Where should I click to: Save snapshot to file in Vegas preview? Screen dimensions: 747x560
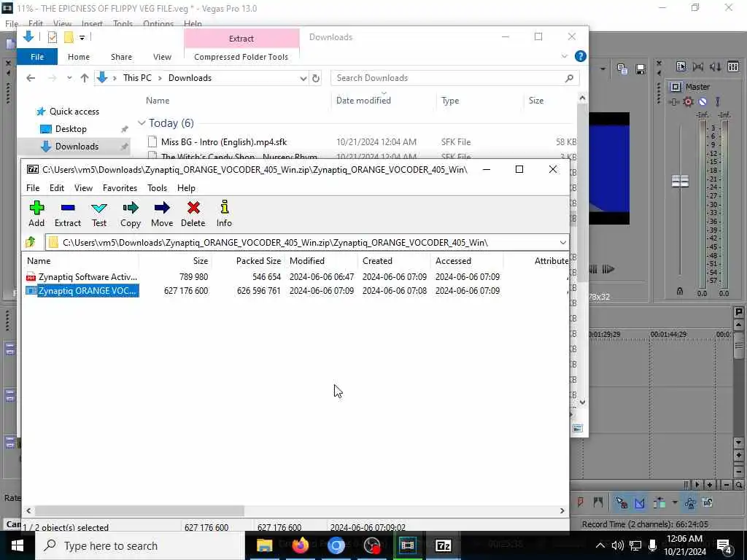pos(640,69)
